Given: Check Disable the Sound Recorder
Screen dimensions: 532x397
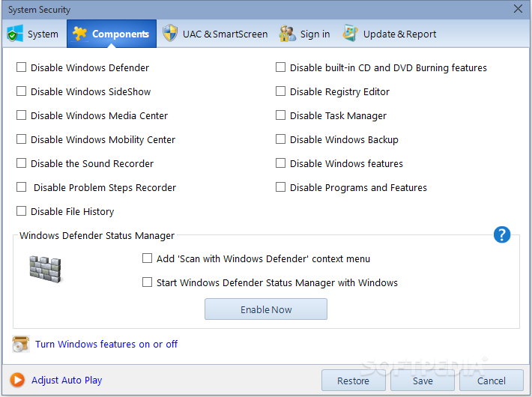Looking at the screenshot, I should 22,163.
